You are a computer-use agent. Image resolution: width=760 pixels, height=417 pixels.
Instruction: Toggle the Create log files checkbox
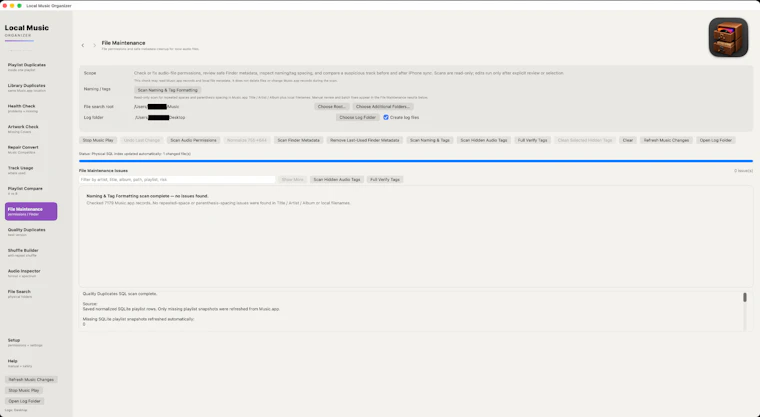(386, 117)
